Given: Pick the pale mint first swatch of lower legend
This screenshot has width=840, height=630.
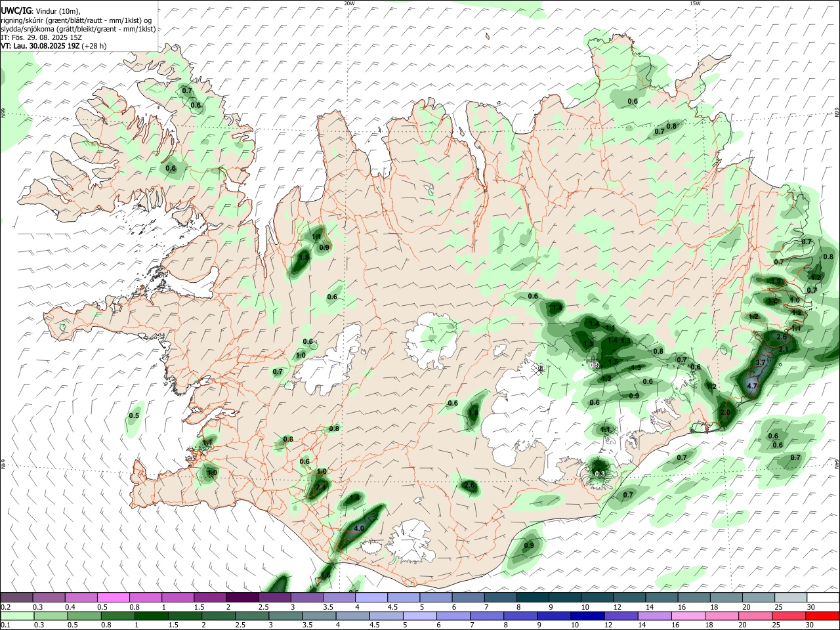Looking at the screenshot, I should point(16,616).
